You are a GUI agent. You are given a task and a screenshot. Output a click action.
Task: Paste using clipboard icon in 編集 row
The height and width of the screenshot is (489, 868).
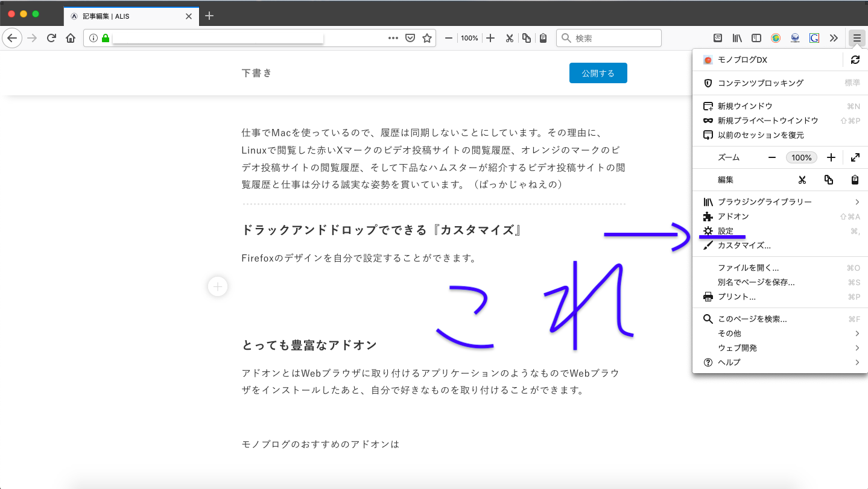[855, 180]
